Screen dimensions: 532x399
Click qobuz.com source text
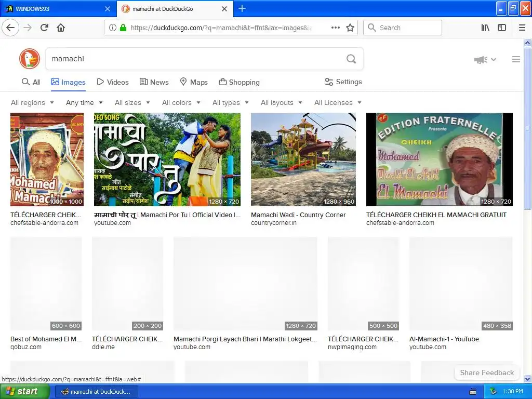coord(26,347)
